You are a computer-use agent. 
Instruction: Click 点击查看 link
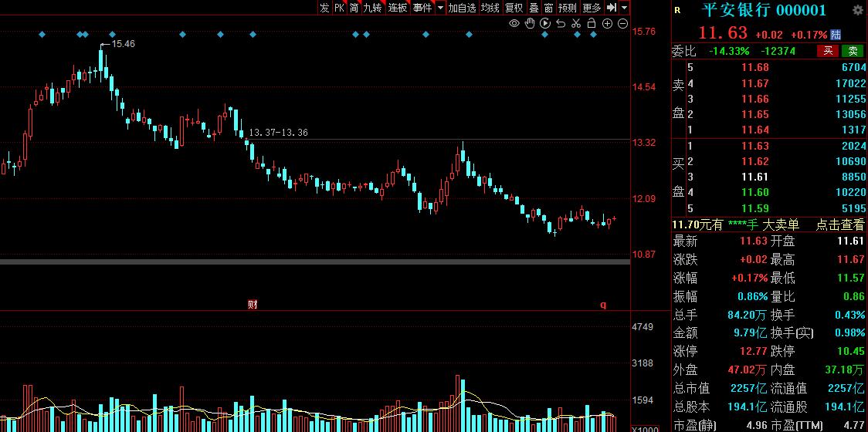click(839, 224)
